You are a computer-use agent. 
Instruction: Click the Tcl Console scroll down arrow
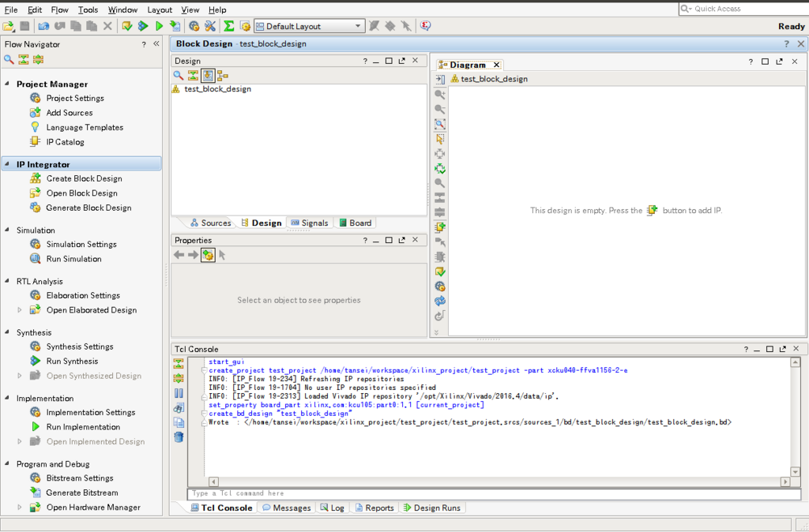tap(795, 472)
